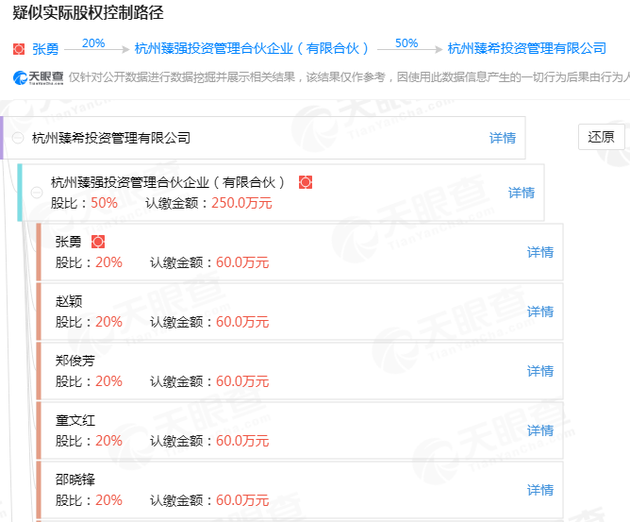Open 杭州臻希投资管理有限公司 link in path header
The height and width of the screenshot is (522, 630).
527,48
